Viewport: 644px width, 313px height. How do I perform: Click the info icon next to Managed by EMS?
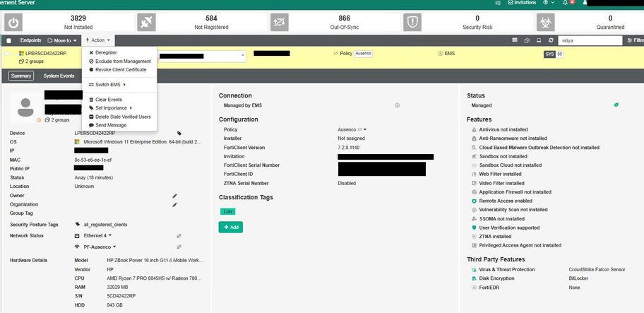[x=397, y=105]
